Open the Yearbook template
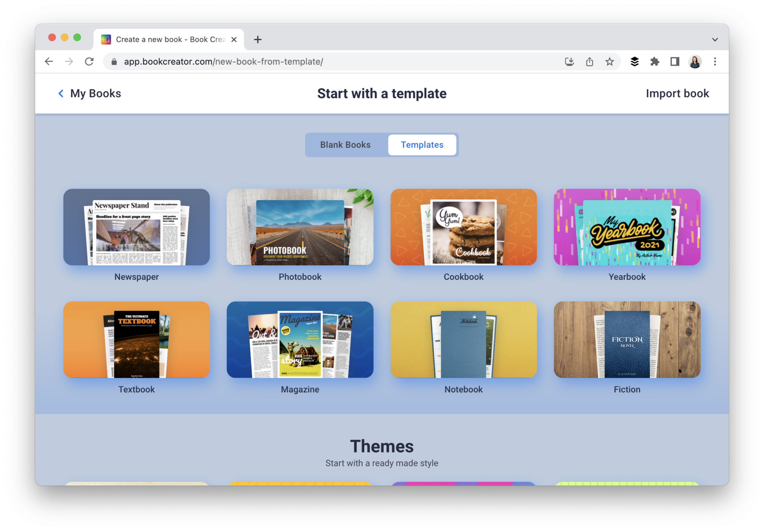Screen dimensions: 764x532 click(x=627, y=227)
